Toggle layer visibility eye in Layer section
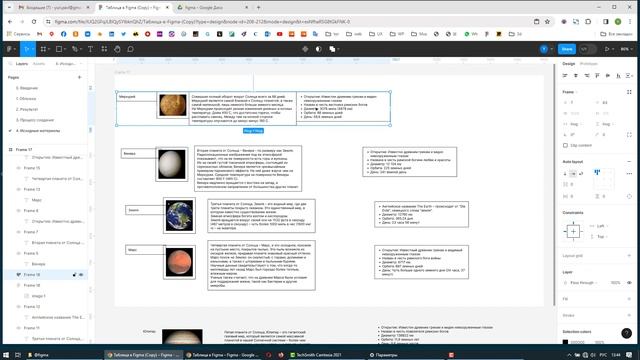The width and height of the screenshot is (640, 360). tap(629, 282)
